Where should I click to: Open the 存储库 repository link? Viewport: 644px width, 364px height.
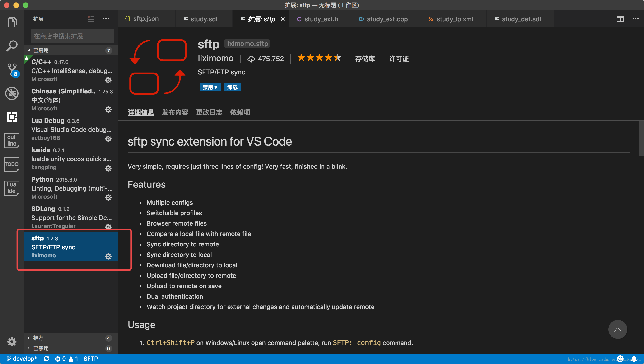point(365,59)
